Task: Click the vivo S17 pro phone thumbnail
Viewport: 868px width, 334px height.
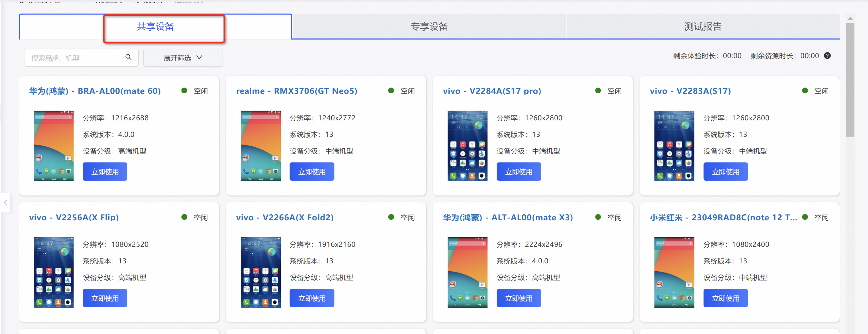Action: tap(467, 146)
